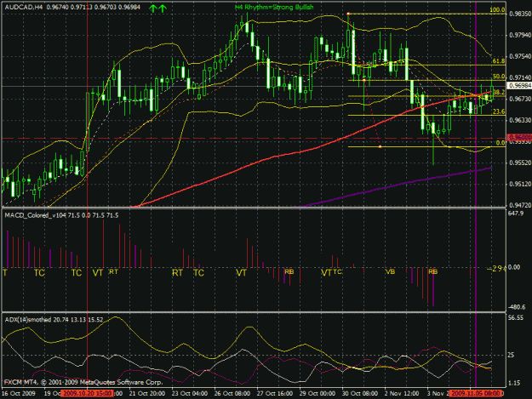This screenshot has height=399, width=532.
Task: Select the Fibonacci 50.0 level label
Action: tap(499, 77)
